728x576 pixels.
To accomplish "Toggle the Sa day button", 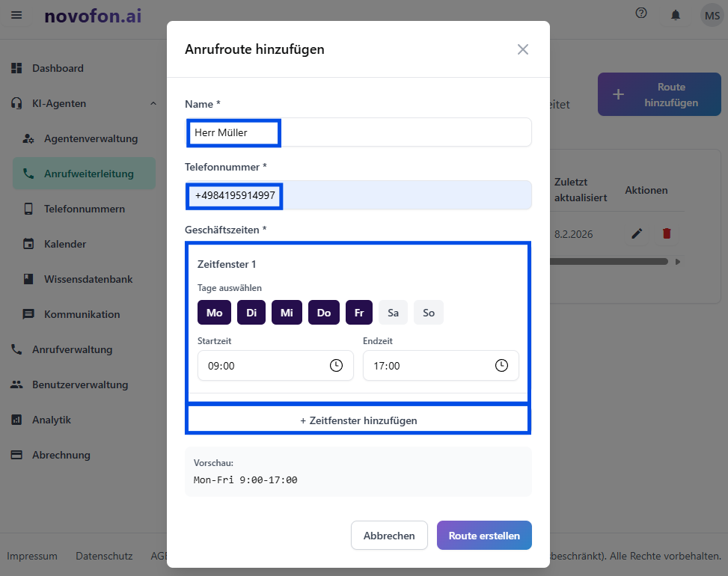I will click(393, 313).
